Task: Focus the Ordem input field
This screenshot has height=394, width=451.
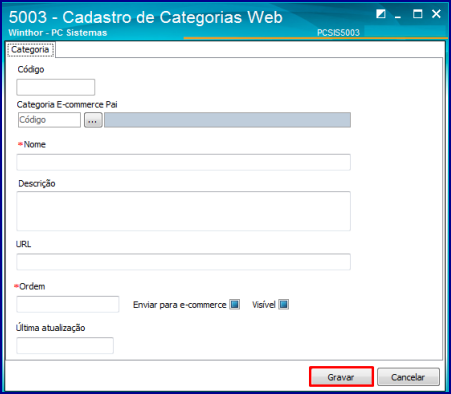Action: tap(68, 304)
